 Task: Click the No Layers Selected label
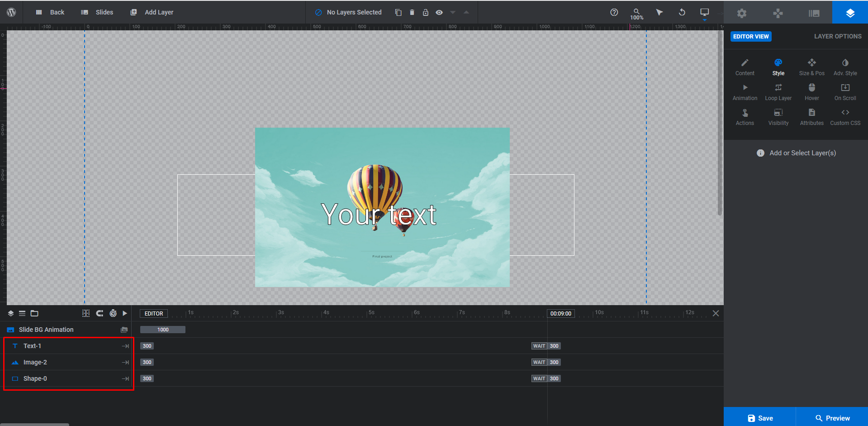click(354, 12)
